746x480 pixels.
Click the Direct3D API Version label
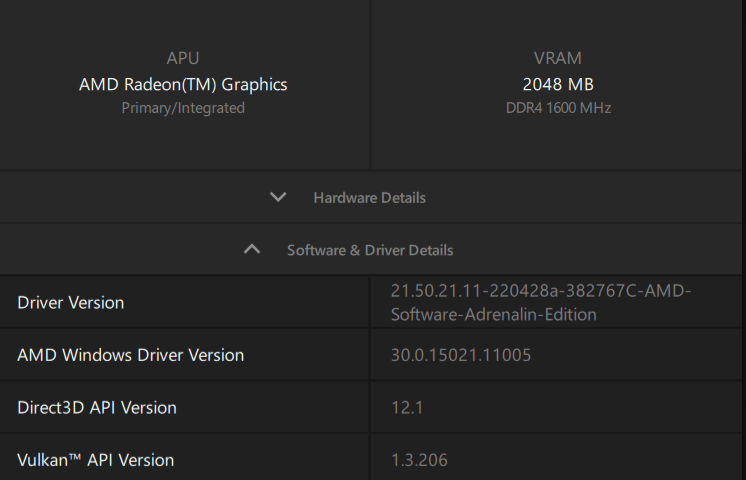pos(97,408)
